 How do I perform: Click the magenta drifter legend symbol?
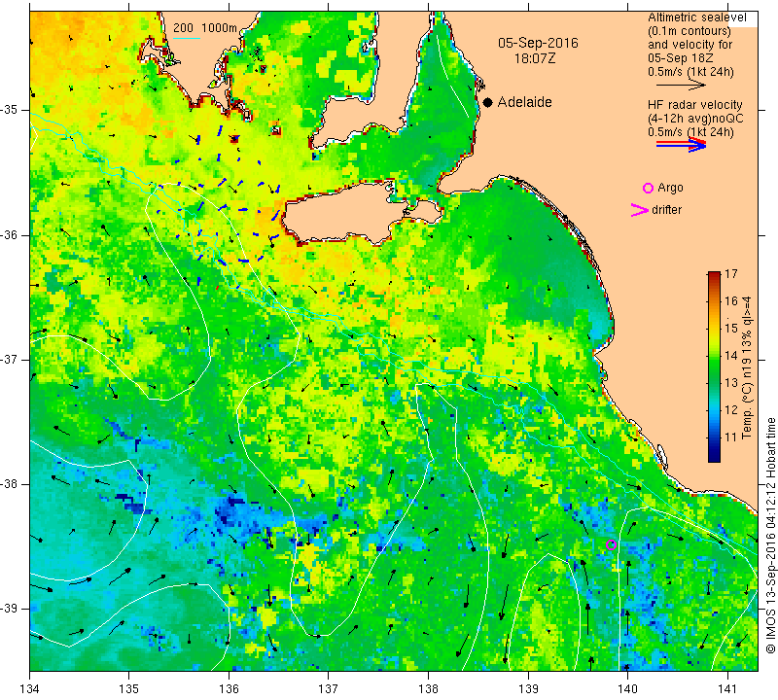pyautogui.click(x=639, y=210)
